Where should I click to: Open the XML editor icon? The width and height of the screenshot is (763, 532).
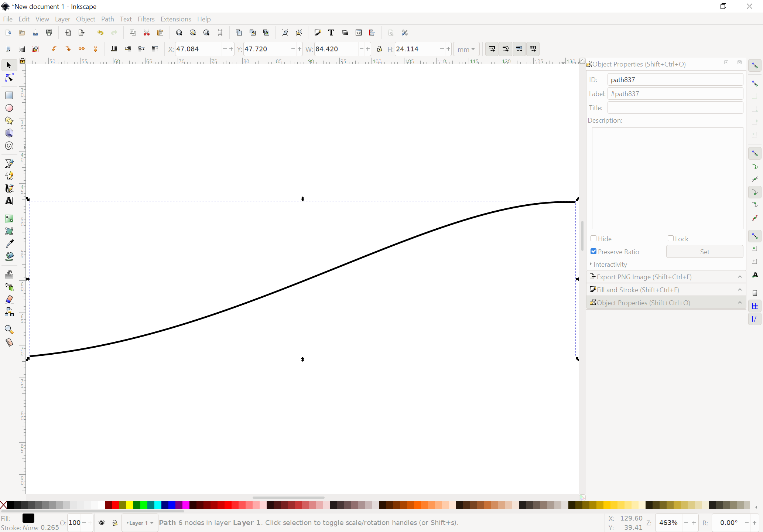(x=359, y=33)
